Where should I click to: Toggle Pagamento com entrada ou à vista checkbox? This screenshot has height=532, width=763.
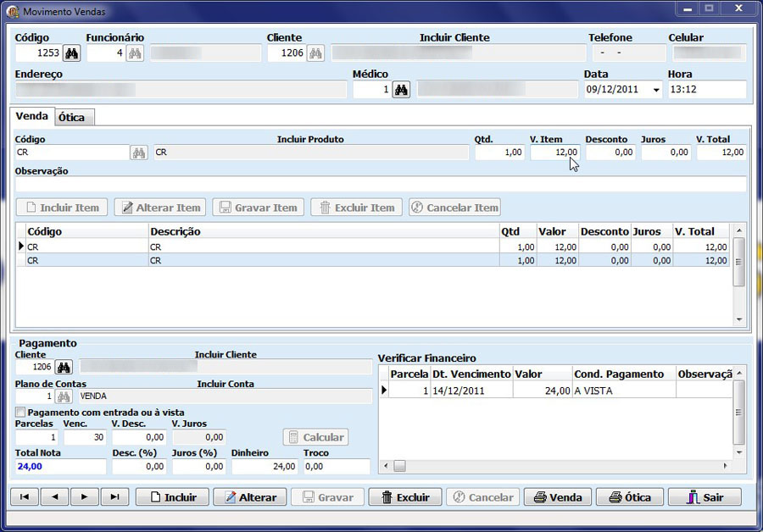[x=20, y=413]
